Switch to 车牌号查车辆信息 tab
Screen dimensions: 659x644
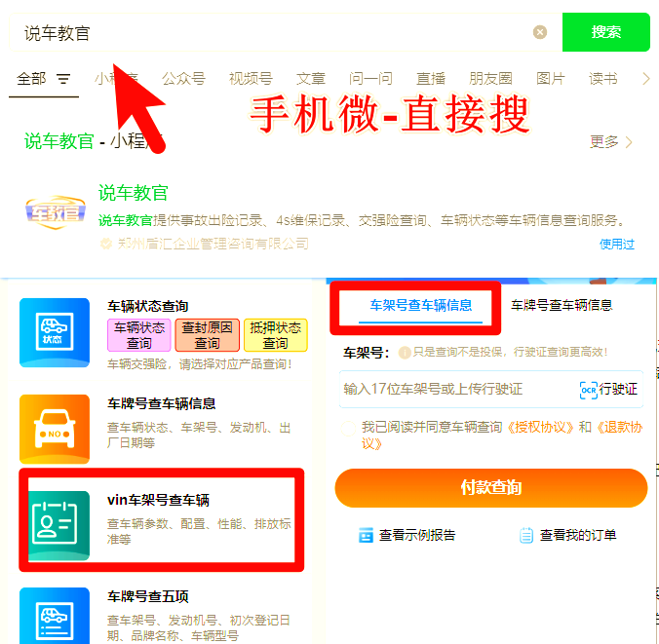[562, 305]
